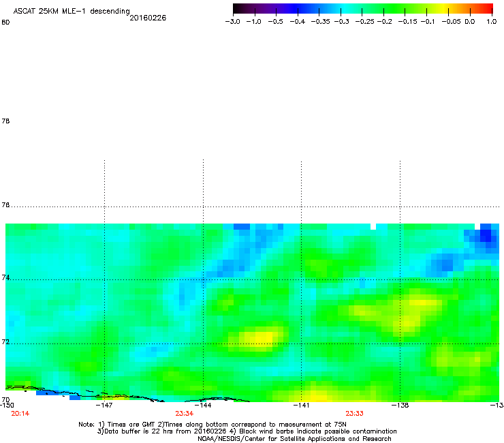
Task: Click the -0.1 color scale label
Action: point(427,22)
